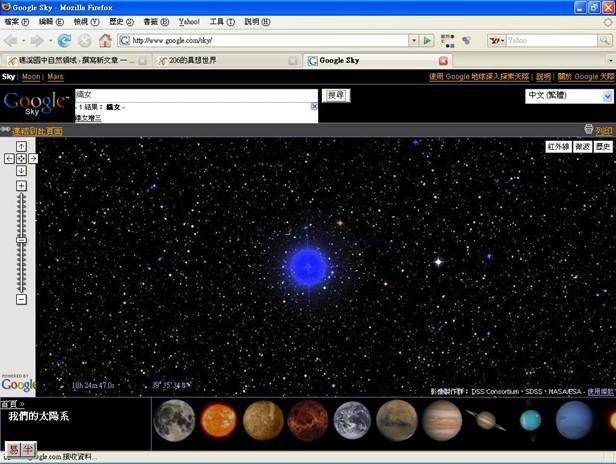Open the address bar history dropdown arrow

click(414, 40)
